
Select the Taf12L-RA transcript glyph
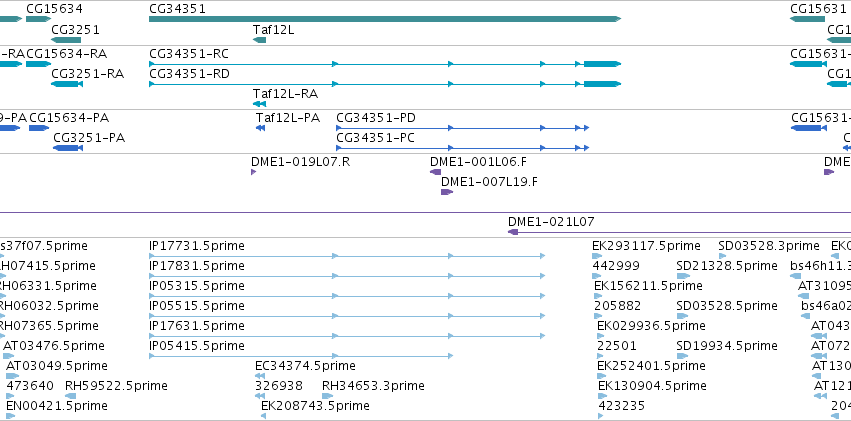pyautogui.click(x=259, y=104)
